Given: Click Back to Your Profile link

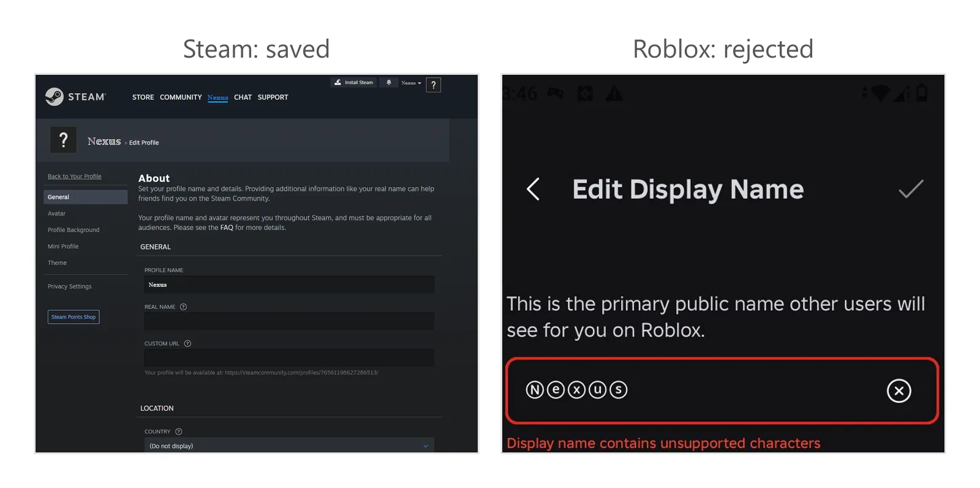Looking at the screenshot, I should click(x=75, y=177).
